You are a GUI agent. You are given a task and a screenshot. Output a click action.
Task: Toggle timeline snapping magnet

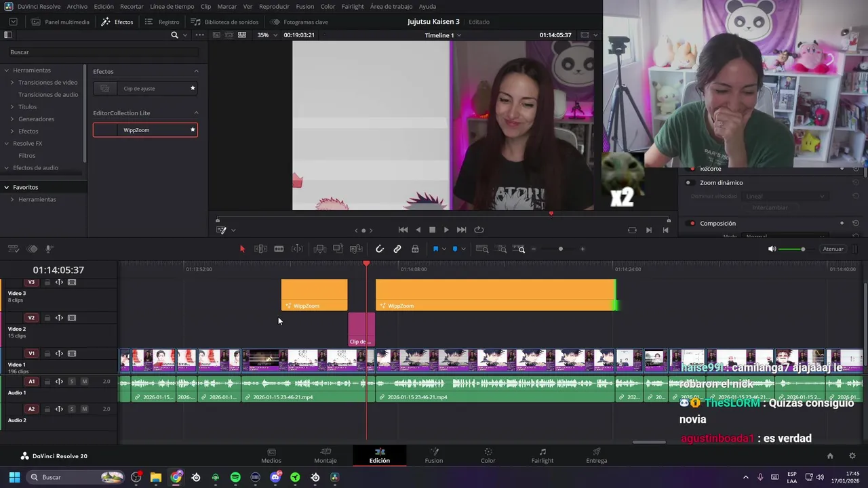pyautogui.click(x=380, y=249)
